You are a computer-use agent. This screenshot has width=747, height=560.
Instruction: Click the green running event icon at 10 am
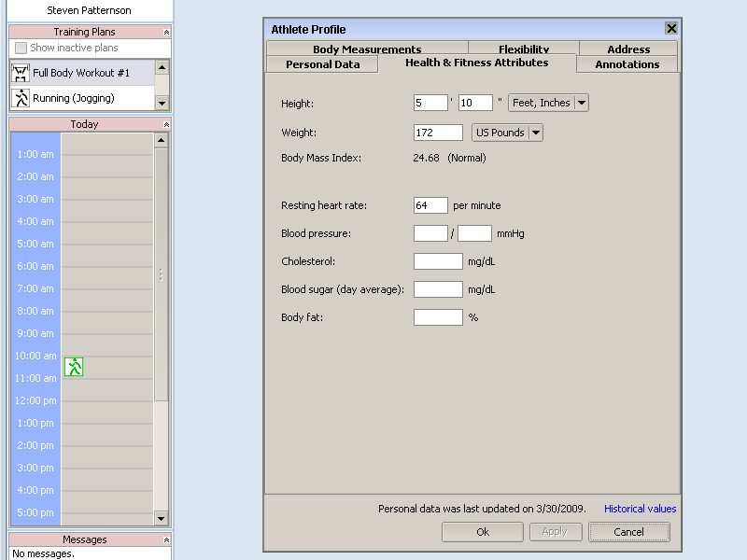click(x=74, y=367)
